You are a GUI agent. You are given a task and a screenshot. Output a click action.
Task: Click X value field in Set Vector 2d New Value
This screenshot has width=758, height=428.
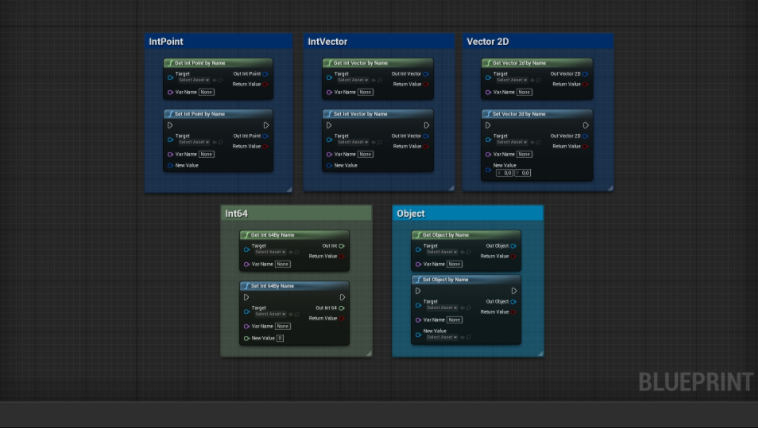[505, 173]
